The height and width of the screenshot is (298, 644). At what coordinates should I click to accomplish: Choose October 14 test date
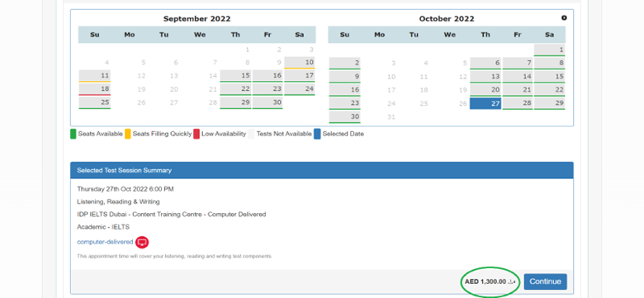pyautogui.click(x=518, y=77)
